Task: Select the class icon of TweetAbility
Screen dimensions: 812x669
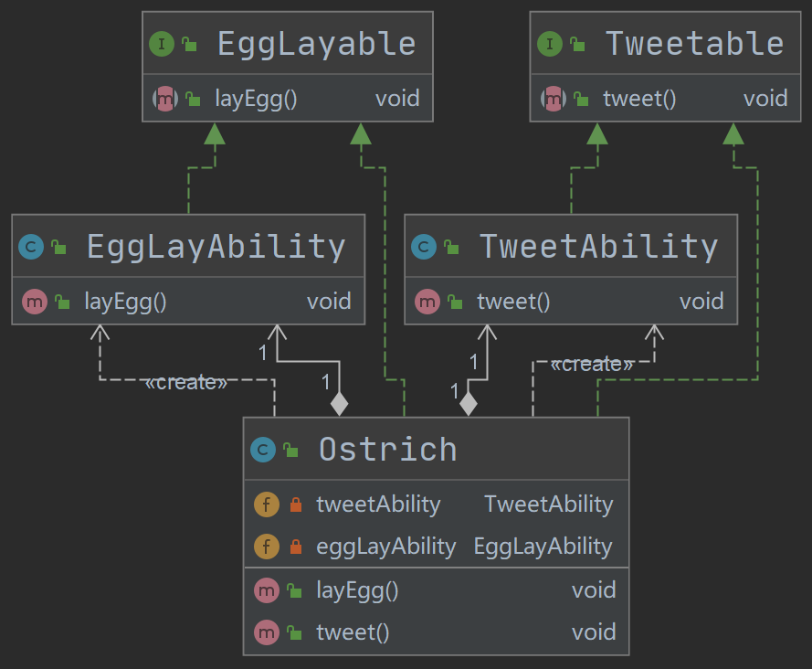Action: pos(424,247)
